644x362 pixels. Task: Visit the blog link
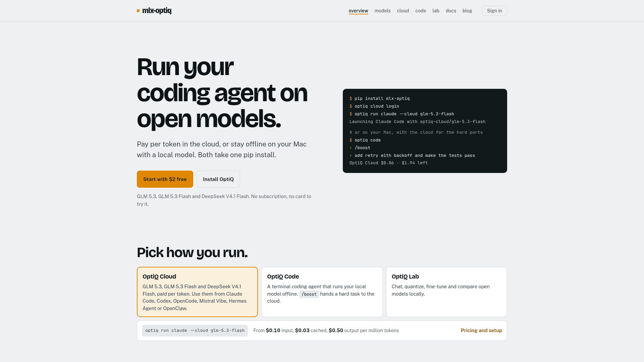[467, 11]
